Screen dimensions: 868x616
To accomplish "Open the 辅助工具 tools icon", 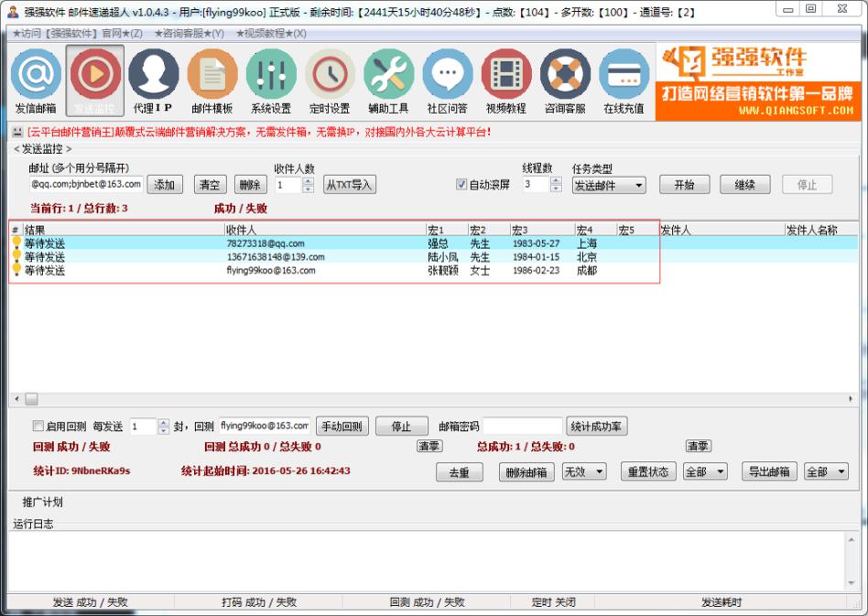I will [388, 81].
